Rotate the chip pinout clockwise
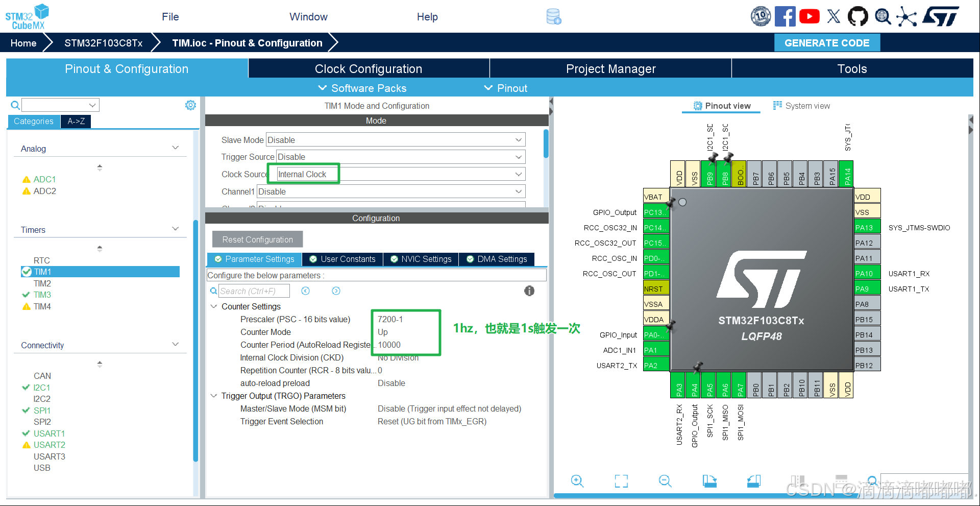Screen dimensions: 980x506 click(x=709, y=480)
